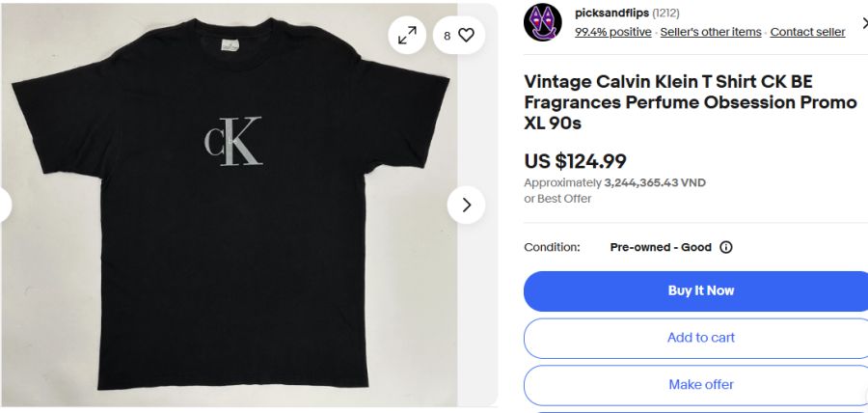Viewport: 868px width, 413px height.
Task: Click the Pre-owned - Good condition text
Action: pyautogui.click(x=661, y=247)
